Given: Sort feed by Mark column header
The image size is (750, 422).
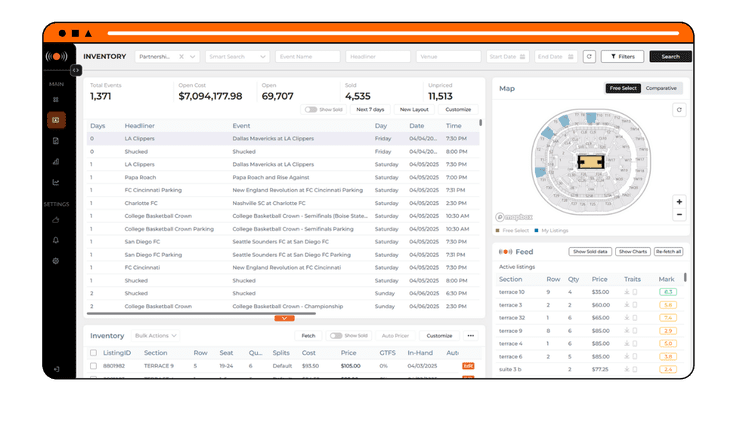Looking at the screenshot, I should 666,279.
